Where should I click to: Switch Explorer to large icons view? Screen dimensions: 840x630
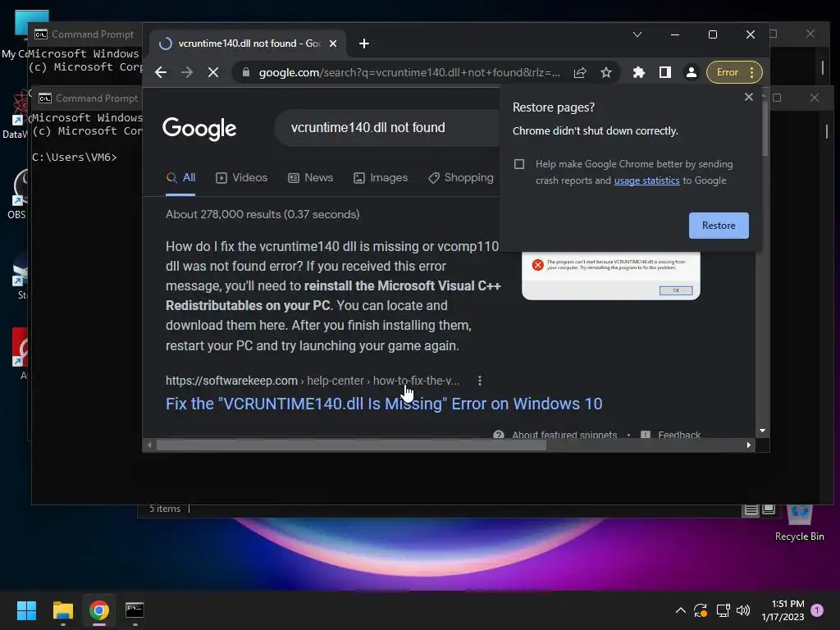click(x=769, y=509)
